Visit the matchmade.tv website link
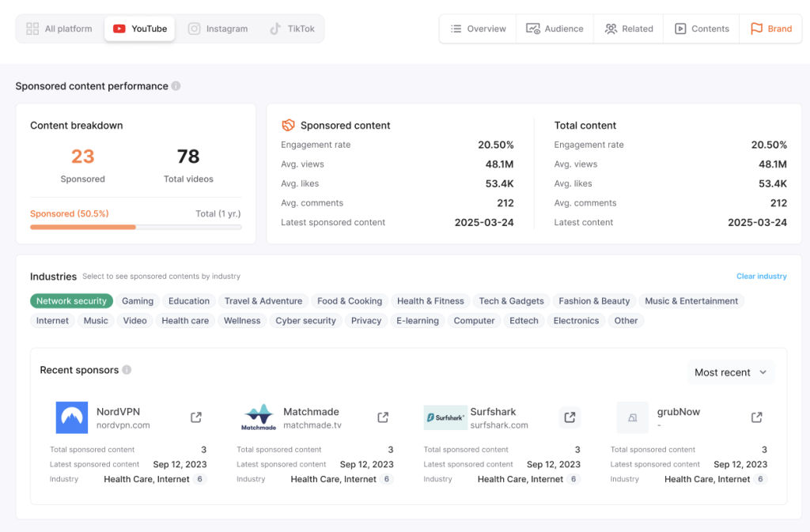 [x=312, y=425]
